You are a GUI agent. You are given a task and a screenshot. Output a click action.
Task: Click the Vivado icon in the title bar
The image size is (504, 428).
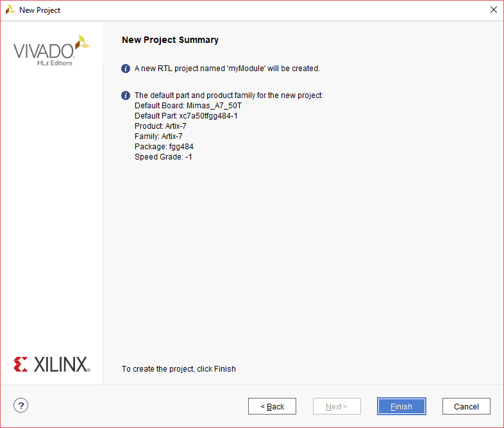click(x=10, y=10)
